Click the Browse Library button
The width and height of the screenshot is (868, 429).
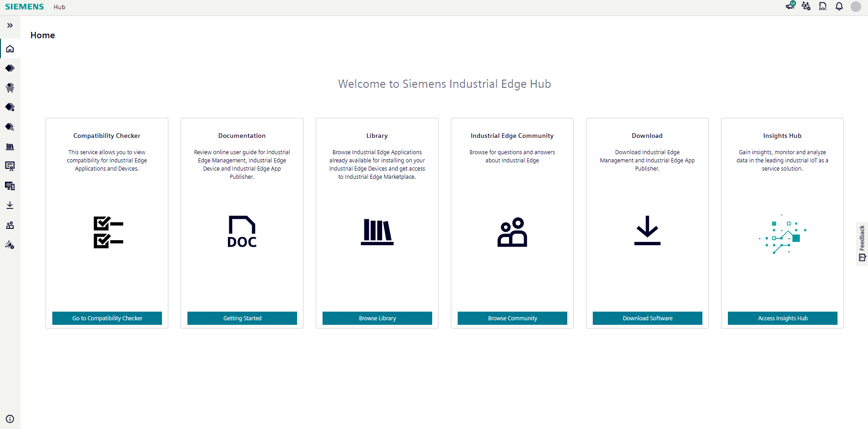click(x=377, y=318)
